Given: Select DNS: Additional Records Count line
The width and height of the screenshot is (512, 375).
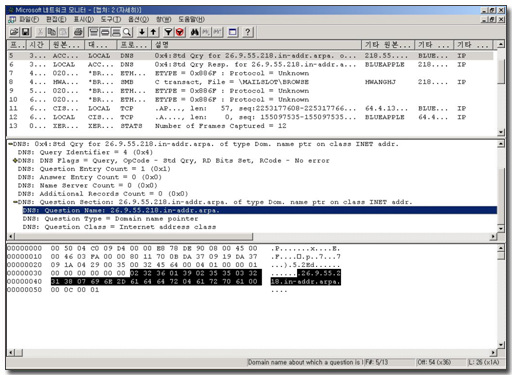Looking at the screenshot, I should (103, 194).
